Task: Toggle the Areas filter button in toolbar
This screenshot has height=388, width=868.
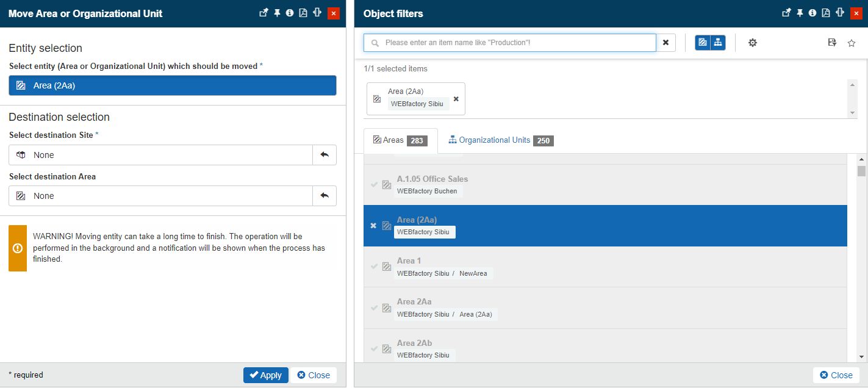Action: coord(703,43)
